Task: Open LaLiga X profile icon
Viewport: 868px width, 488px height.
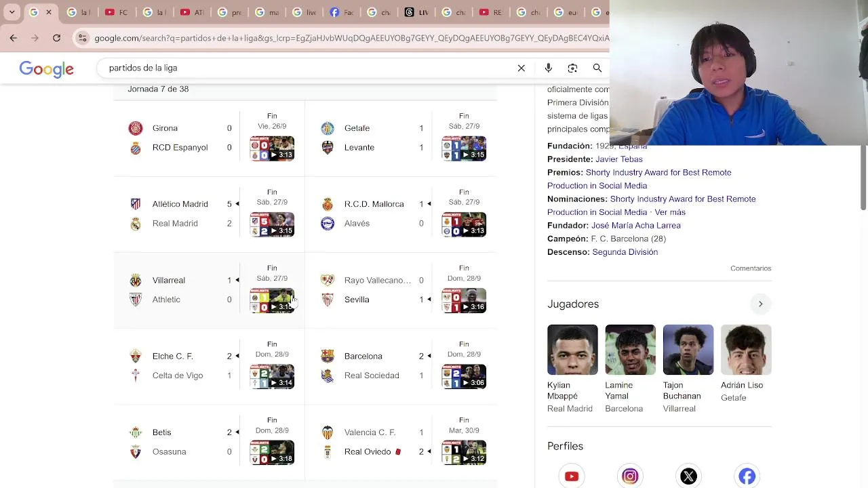Action: [688, 476]
